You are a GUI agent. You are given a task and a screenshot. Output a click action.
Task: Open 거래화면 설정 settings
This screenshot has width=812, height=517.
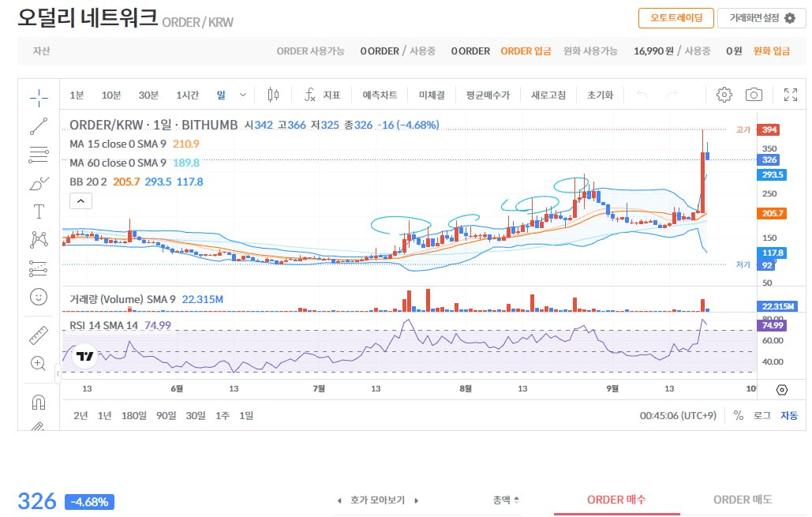click(761, 18)
